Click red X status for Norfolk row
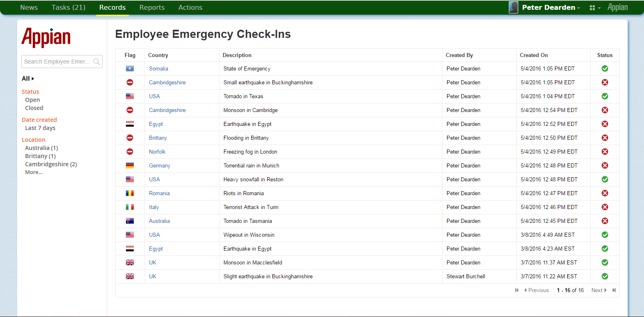The height and width of the screenshot is (317, 644). [605, 152]
